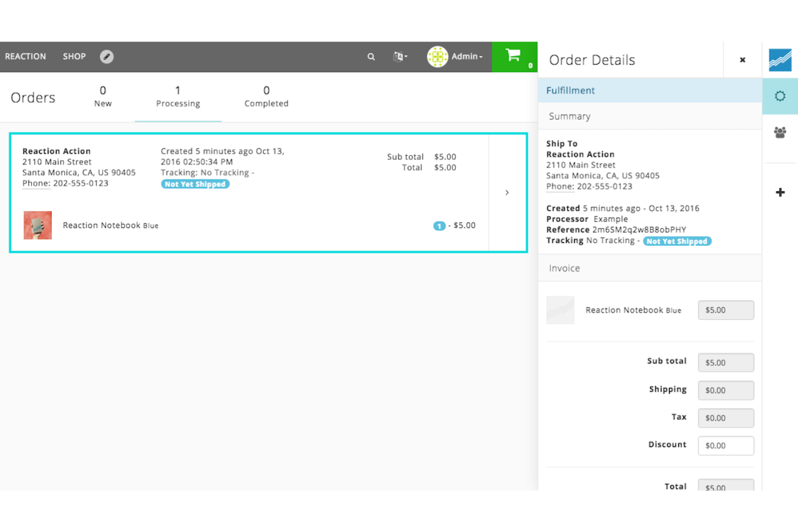Open the Admin account dropdown
This screenshot has height=532, width=798.
[467, 57]
